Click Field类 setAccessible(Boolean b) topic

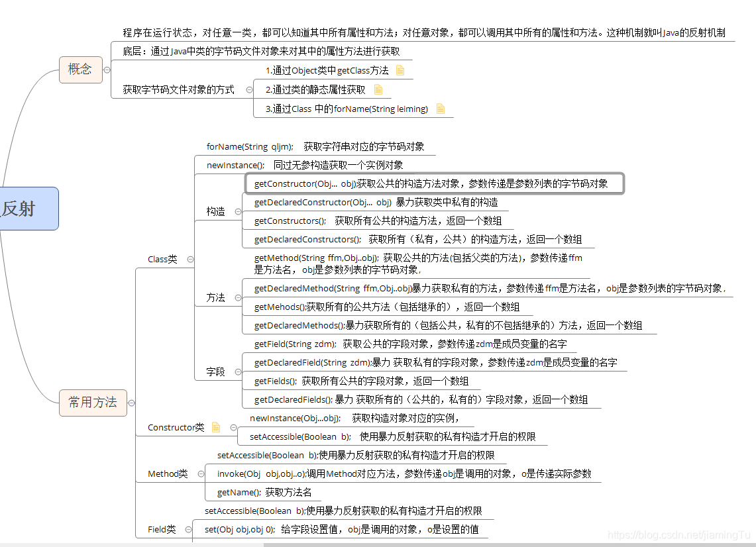click(343, 511)
